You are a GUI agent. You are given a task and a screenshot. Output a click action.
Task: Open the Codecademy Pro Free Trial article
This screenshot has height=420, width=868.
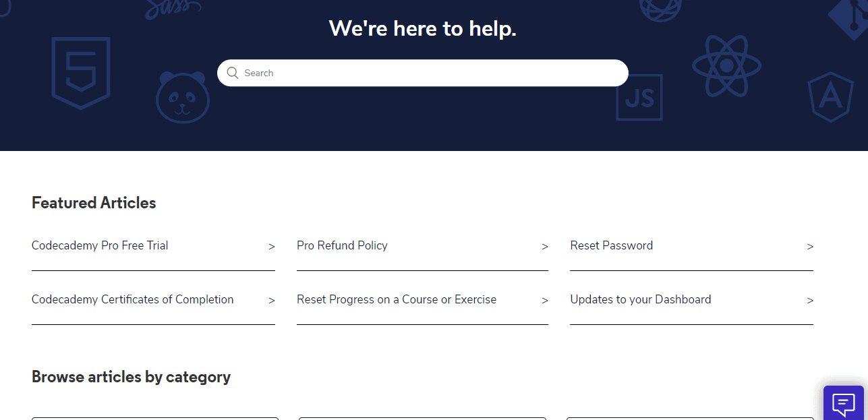coord(100,245)
